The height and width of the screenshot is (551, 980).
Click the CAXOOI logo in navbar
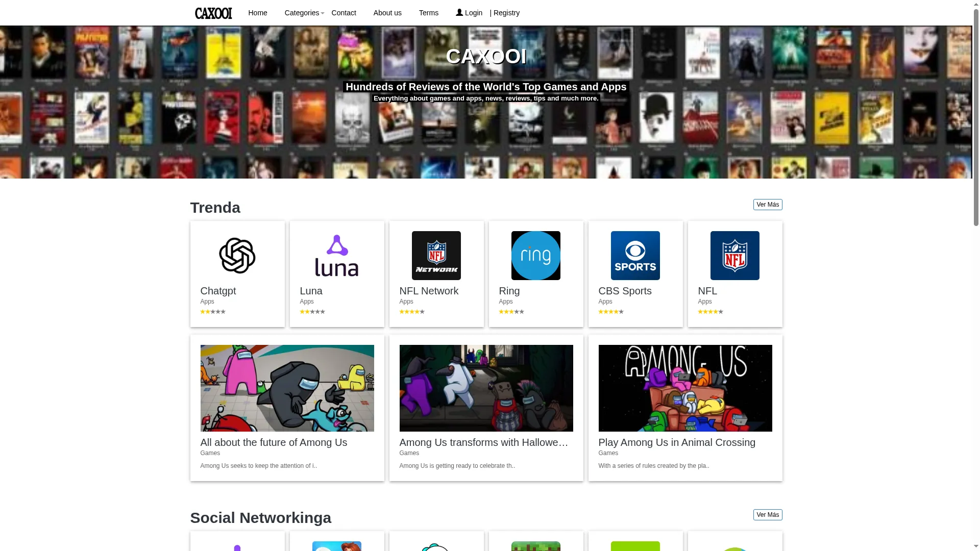[x=213, y=13]
